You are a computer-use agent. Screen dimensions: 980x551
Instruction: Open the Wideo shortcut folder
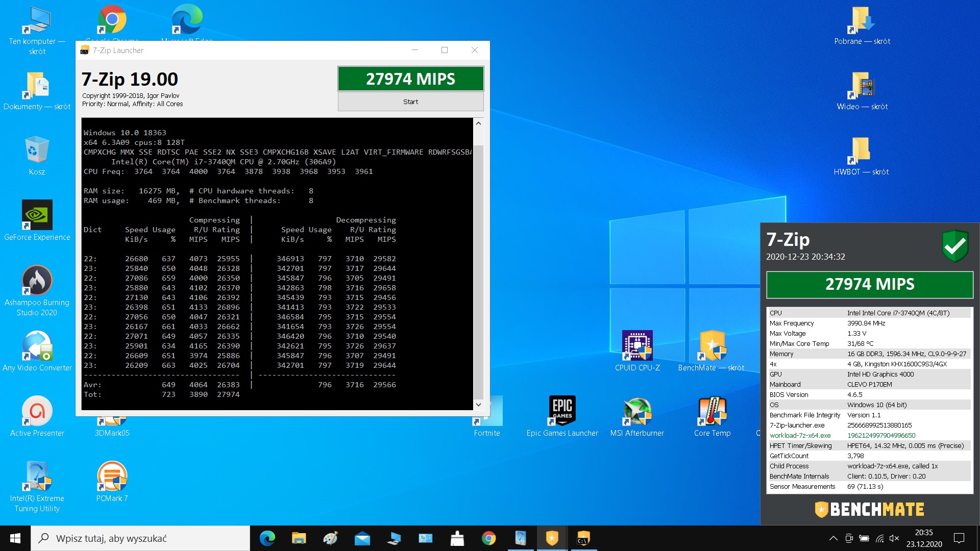click(862, 91)
